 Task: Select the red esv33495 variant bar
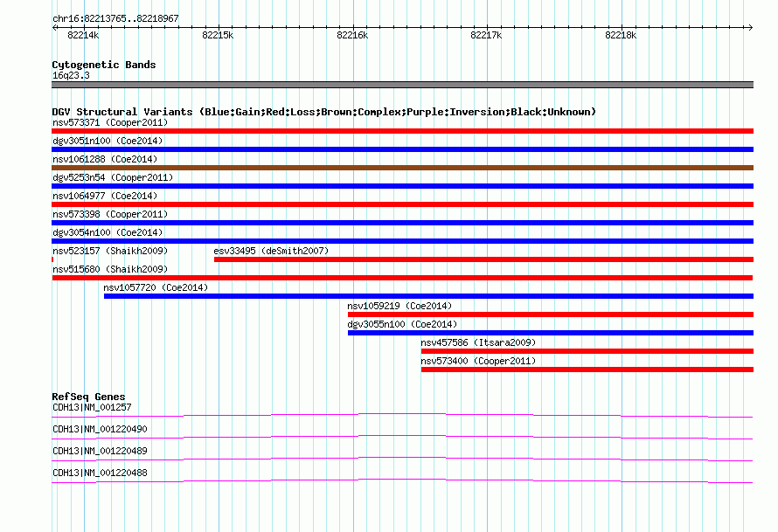483,259
